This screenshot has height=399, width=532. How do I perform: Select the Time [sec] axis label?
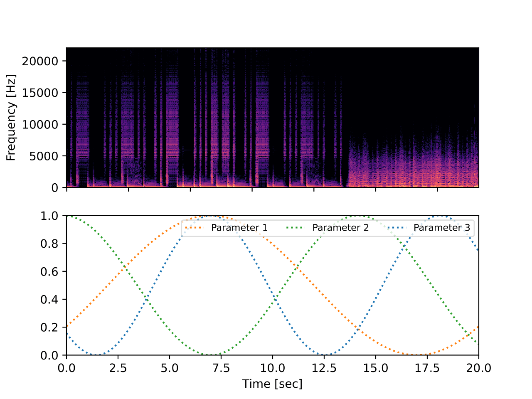pos(273,384)
